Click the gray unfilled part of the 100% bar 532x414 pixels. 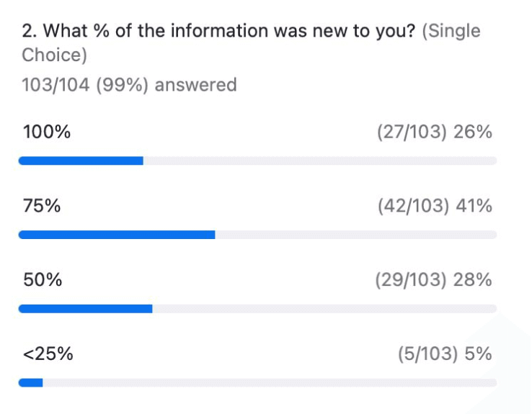pos(319,161)
